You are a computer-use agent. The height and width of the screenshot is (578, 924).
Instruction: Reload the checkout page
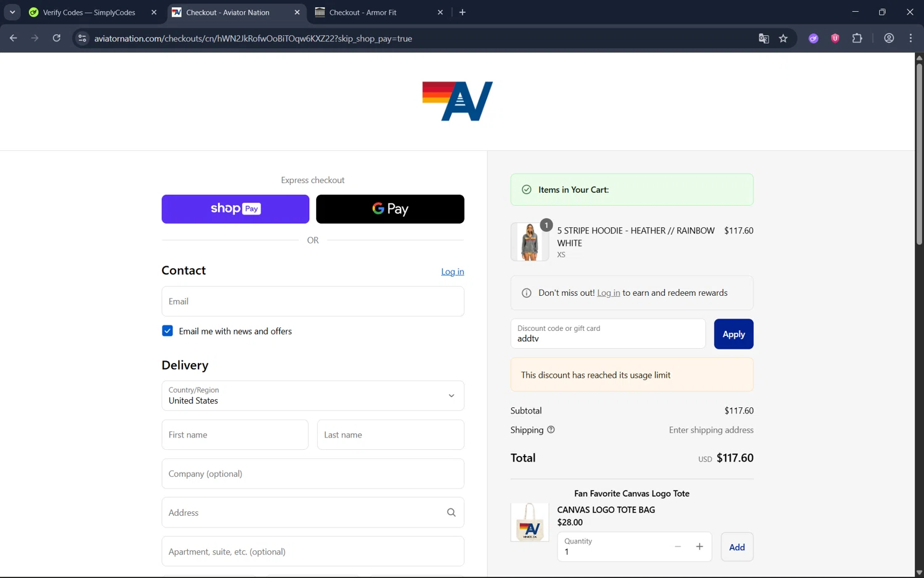tap(57, 38)
